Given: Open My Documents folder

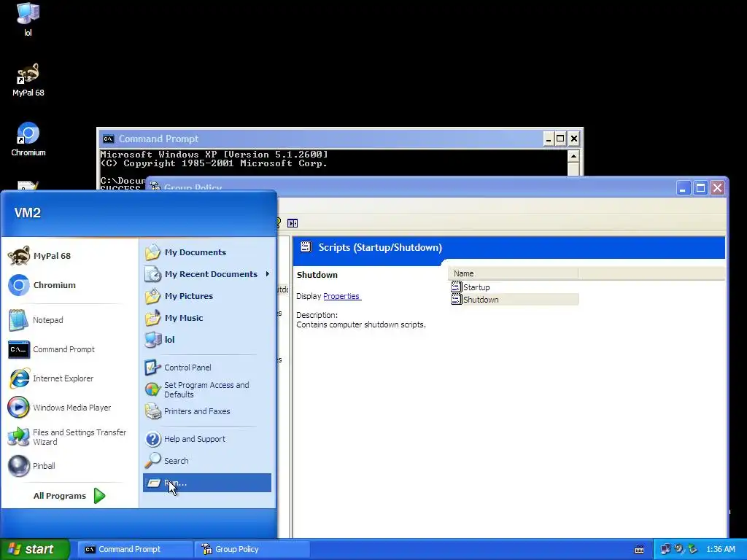Looking at the screenshot, I should (206, 252).
